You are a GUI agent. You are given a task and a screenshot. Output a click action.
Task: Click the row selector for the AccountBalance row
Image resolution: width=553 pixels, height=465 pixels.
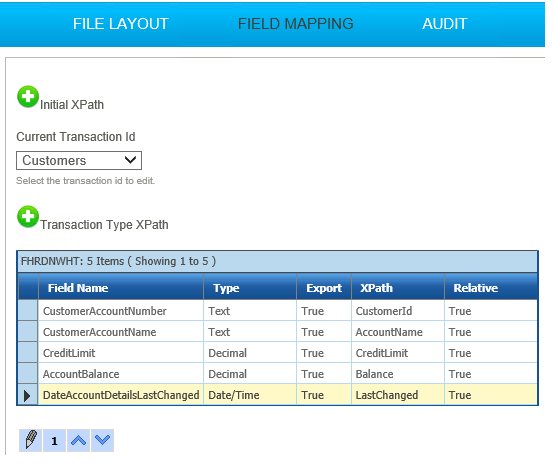(28, 374)
